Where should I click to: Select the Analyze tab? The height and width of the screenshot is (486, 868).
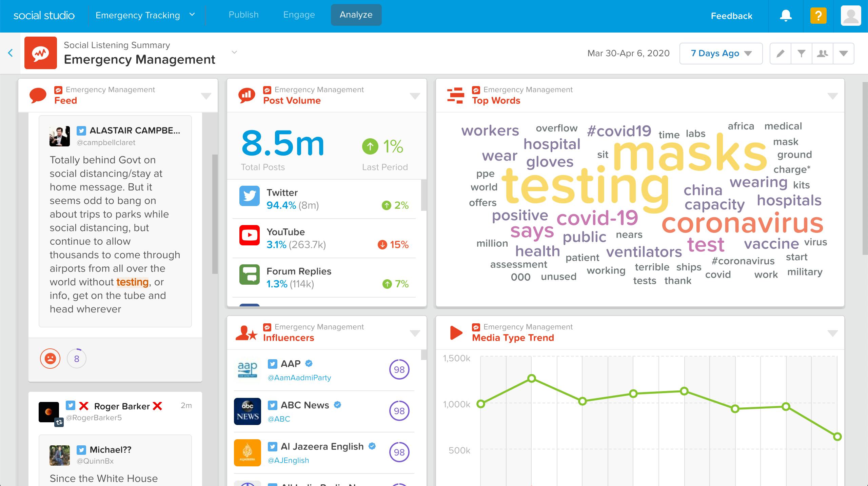(356, 15)
